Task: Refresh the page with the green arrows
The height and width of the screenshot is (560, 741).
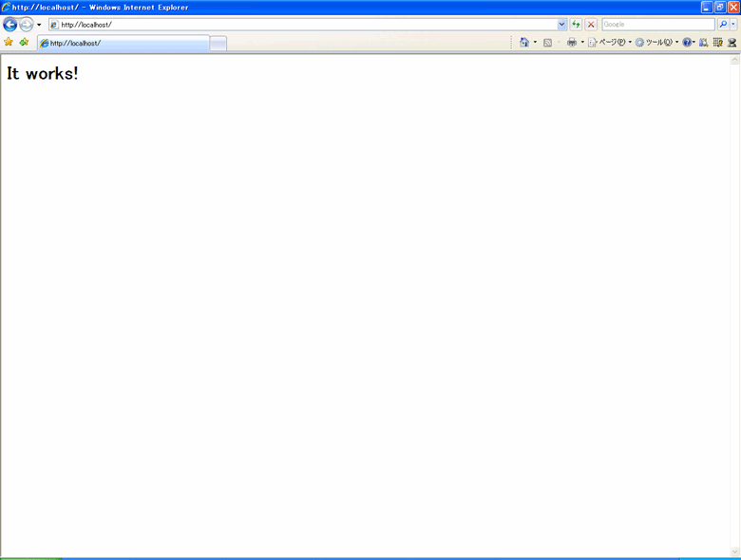Action: [576, 25]
